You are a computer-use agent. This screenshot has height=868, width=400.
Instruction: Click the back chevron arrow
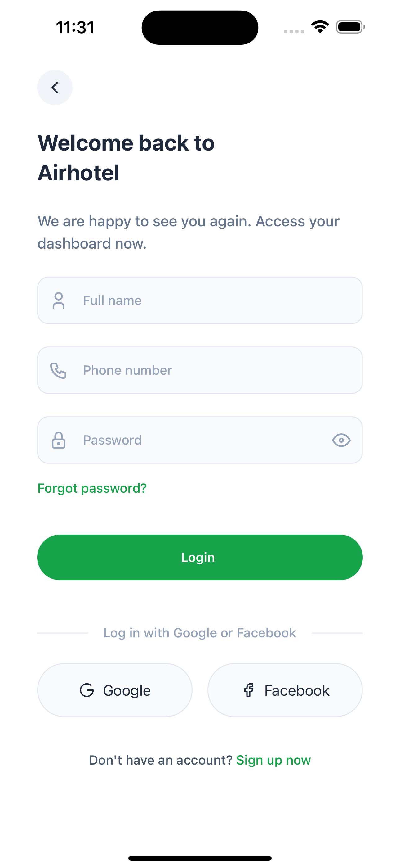[55, 87]
